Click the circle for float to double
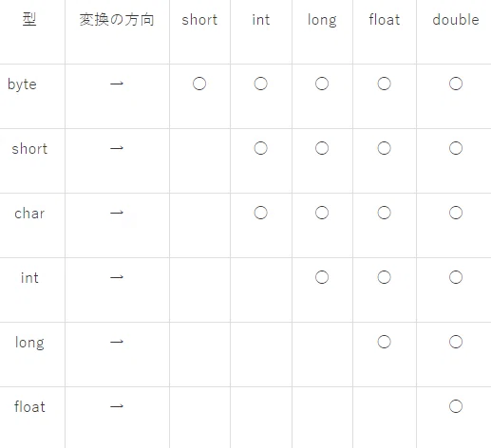491x448 pixels. click(456, 406)
